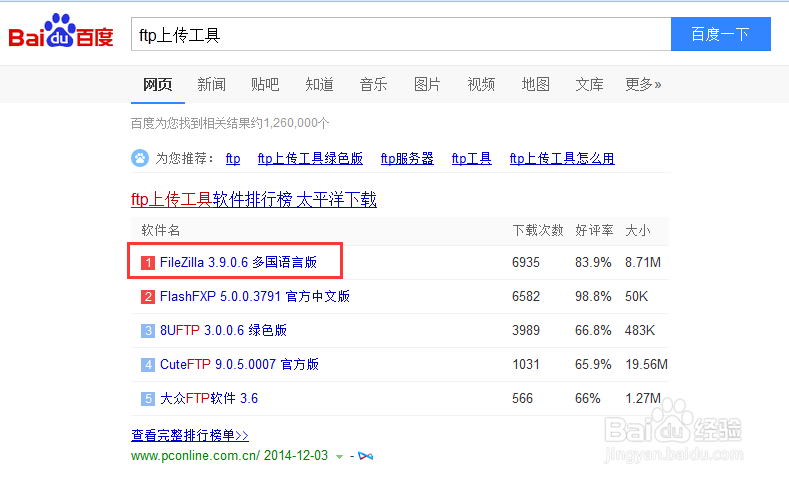Click the 好评率 column header
The height and width of the screenshot is (482, 789).
pyautogui.click(x=594, y=230)
